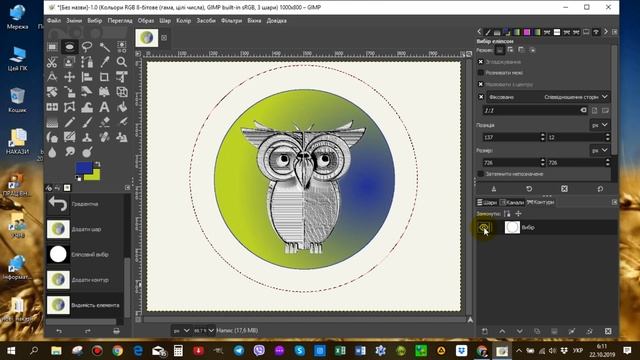
Task: Choose Subtract from selection mode button
Action: [521, 50]
